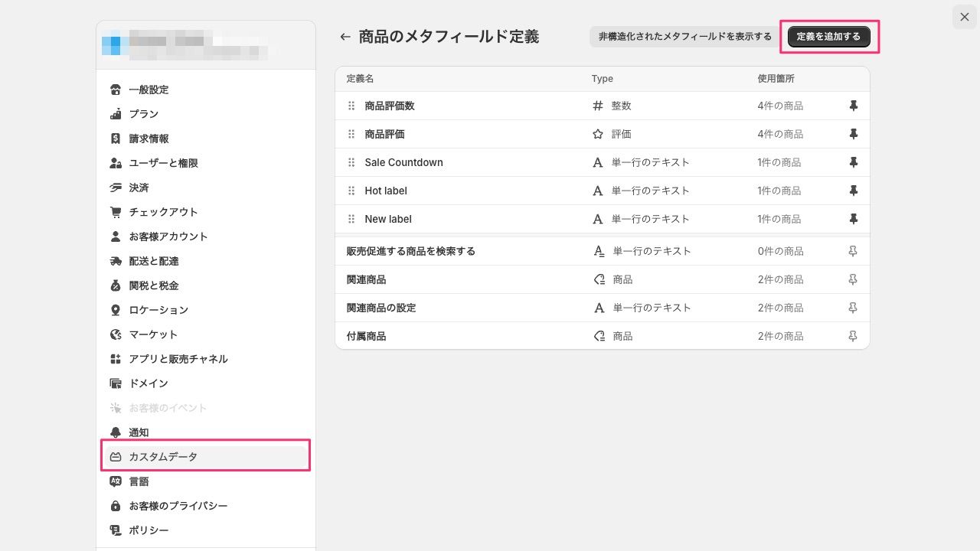Click the 整数 hash type icon
Screen dimensions: 980x551
(x=598, y=106)
